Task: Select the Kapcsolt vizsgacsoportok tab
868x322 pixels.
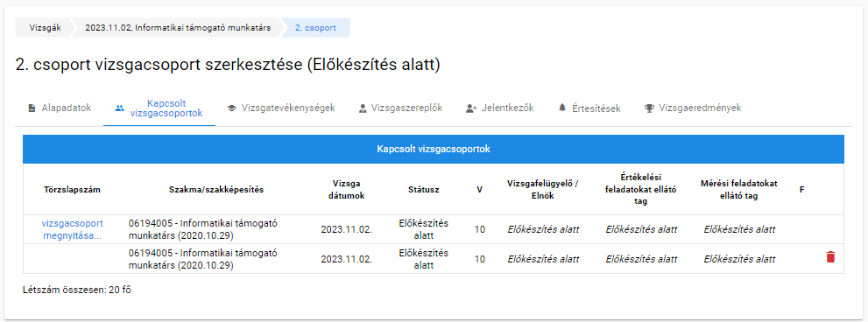Action: [159, 108]
